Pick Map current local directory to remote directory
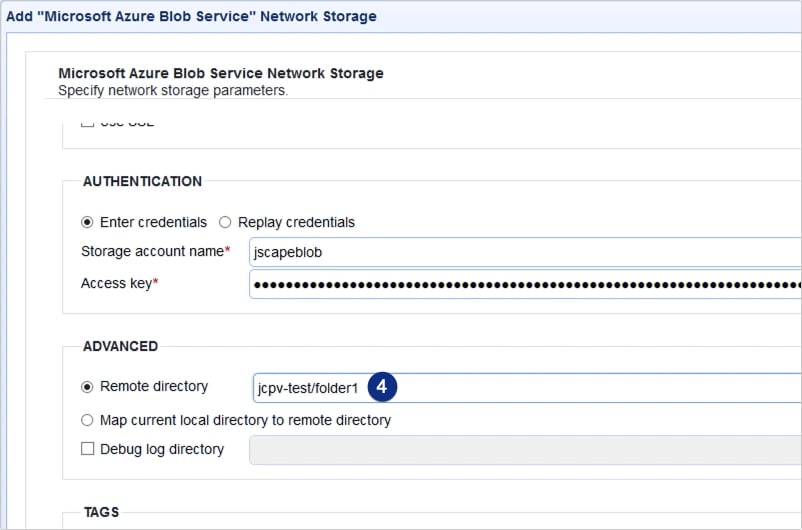802x530 pixels. pyautogui.click(x=88, y=420)
